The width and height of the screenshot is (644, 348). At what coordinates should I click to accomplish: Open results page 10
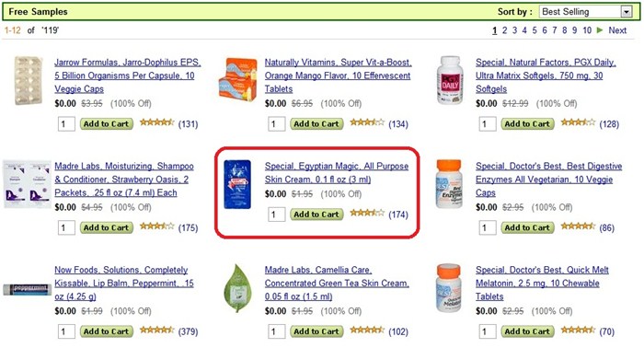tap(587, 30)
